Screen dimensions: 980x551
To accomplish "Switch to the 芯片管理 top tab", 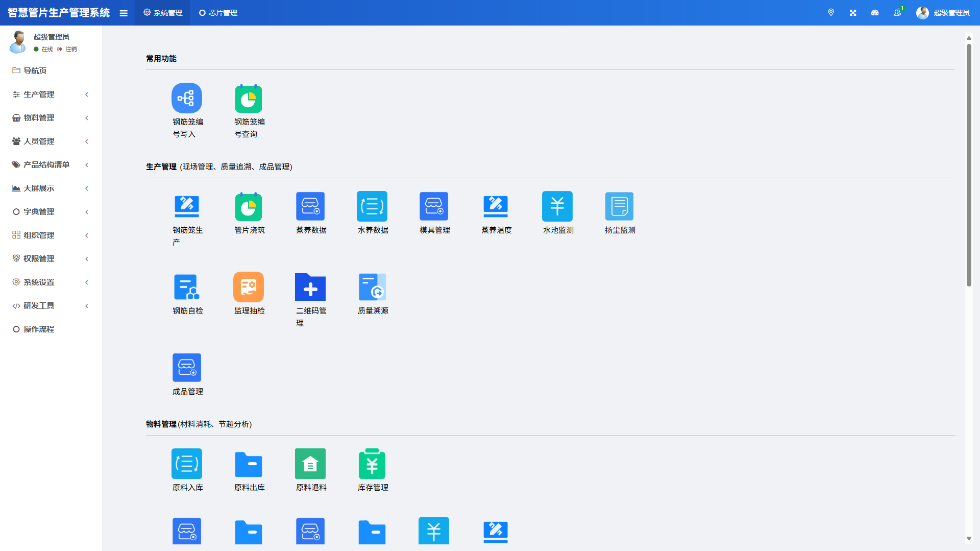I will (218, 13).
